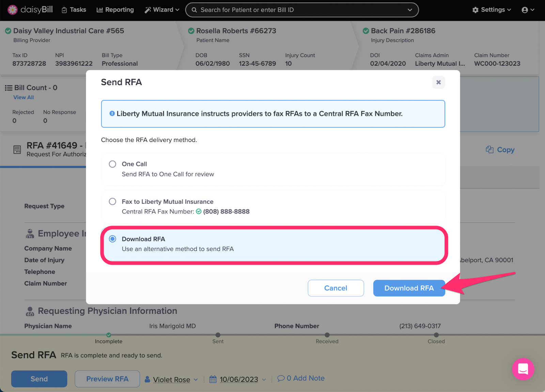The image size is (545, 392).
Task: Open the Reporting menu item
Action: point(115,10)
